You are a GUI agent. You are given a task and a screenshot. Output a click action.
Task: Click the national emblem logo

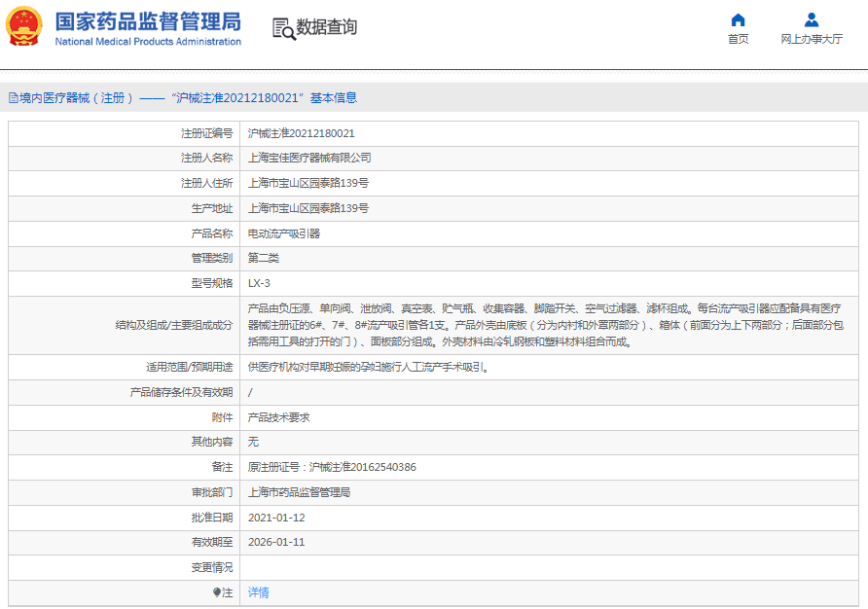pos(25,26)
